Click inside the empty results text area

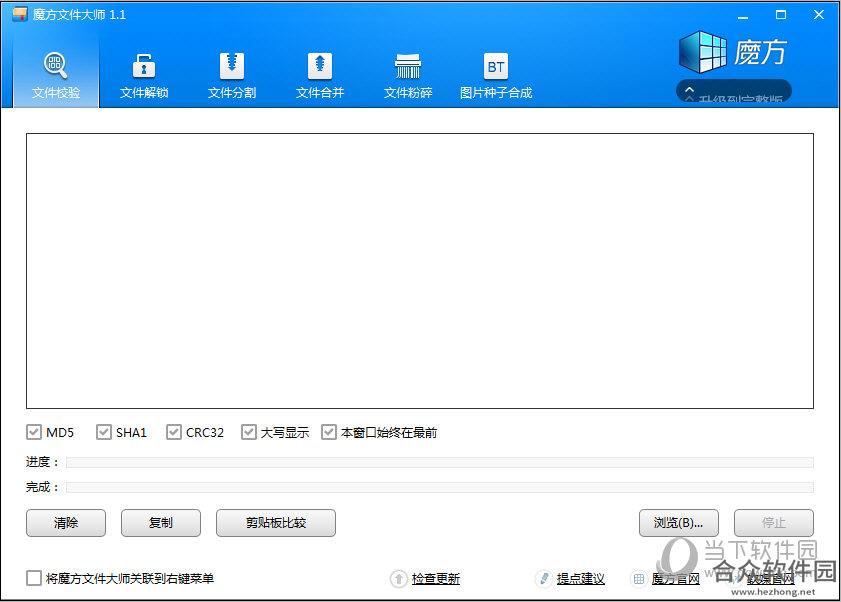coord(420,271)
